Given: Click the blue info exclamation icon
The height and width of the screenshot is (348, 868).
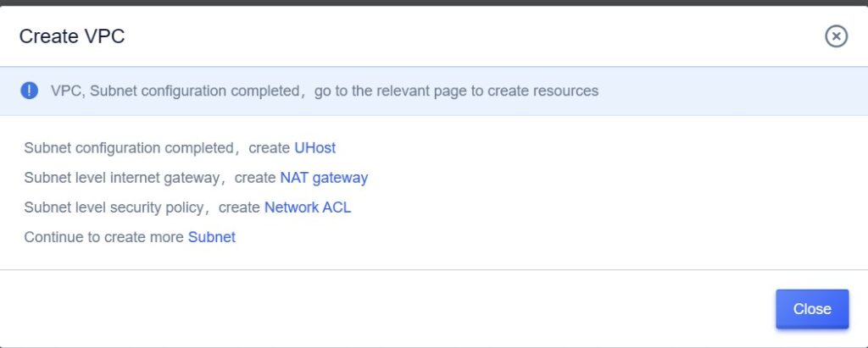Looking at the screenshot, I should pos(30,91).
